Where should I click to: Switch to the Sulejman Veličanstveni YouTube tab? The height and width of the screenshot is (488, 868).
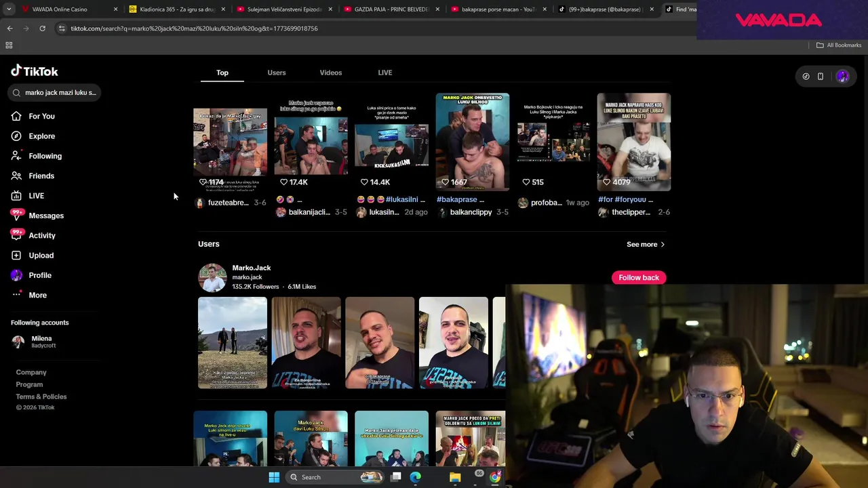284,9
